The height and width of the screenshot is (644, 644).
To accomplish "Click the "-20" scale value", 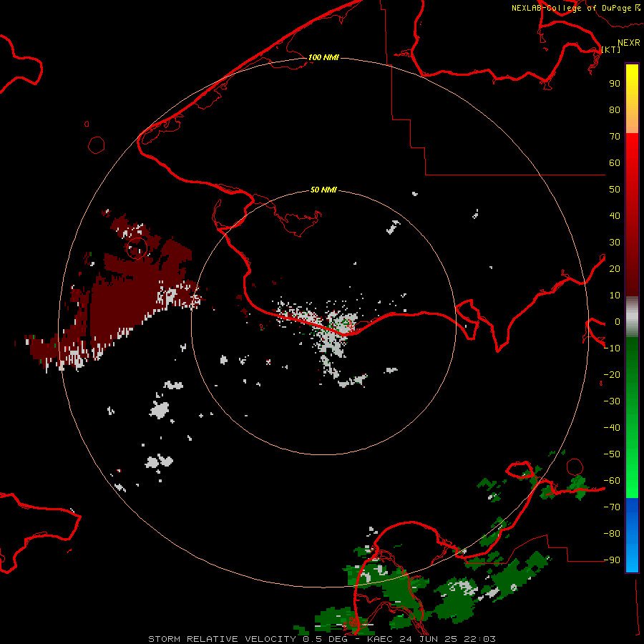I will point(612,374).
